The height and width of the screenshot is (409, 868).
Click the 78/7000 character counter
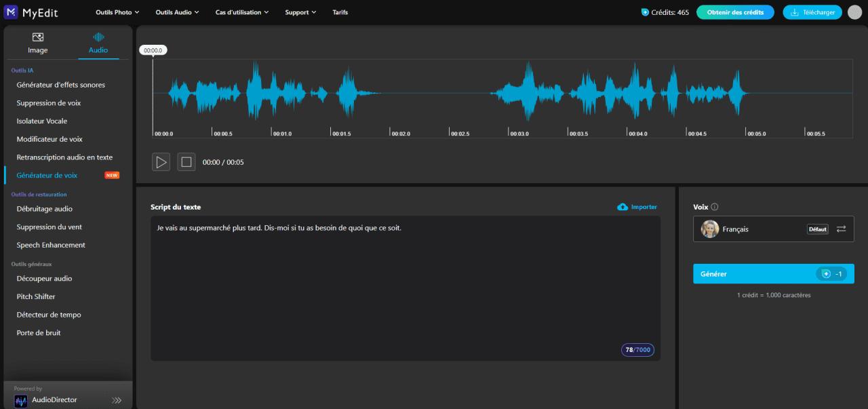click(x=637, y=350)
